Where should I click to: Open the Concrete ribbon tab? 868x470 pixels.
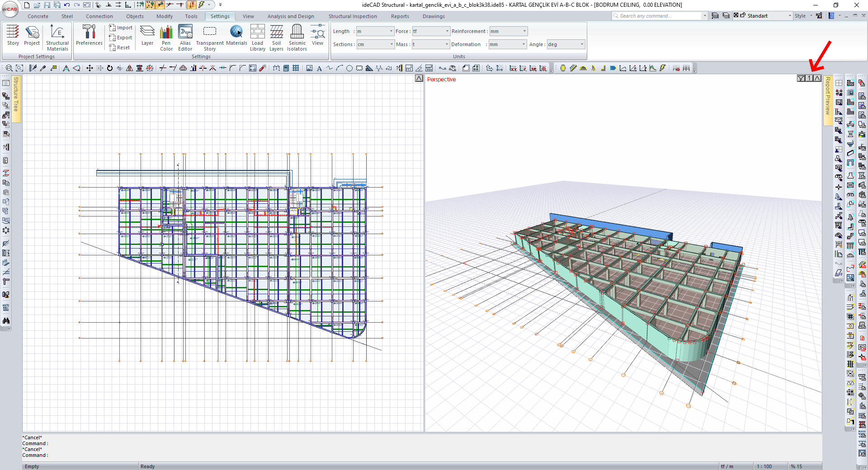point(38,16)
